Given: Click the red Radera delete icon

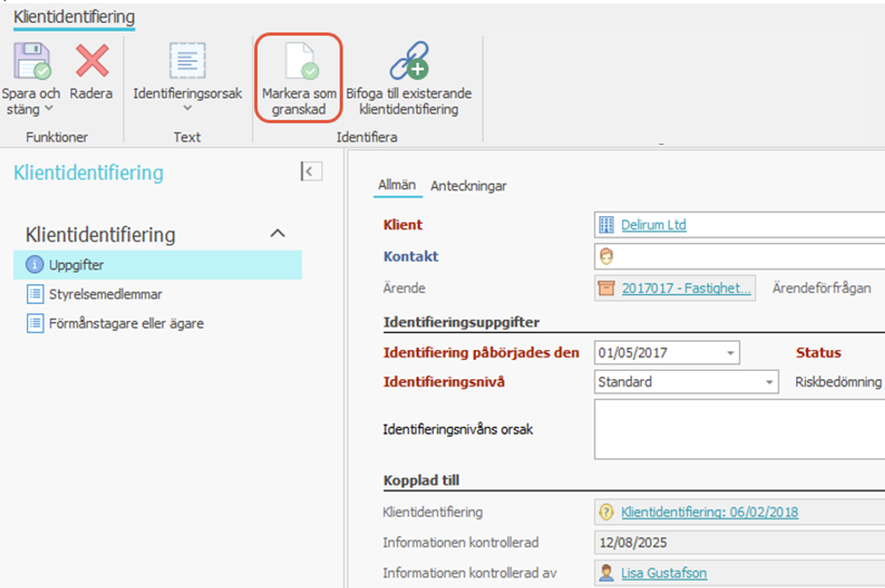Looking at the screenshot, I should point(92,61).
